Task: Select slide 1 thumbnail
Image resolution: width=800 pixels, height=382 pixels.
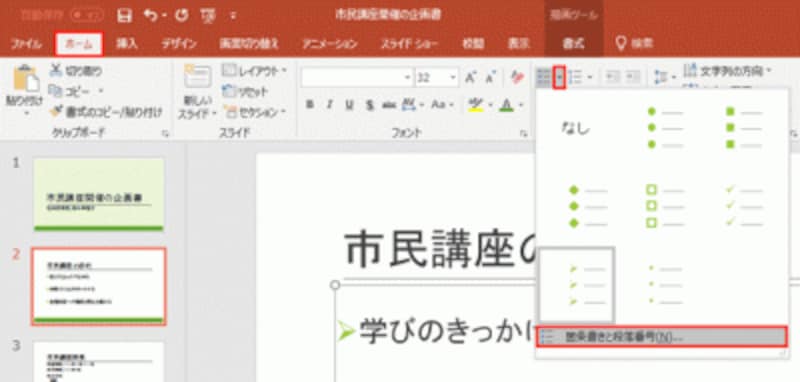Action: point(98,194)
